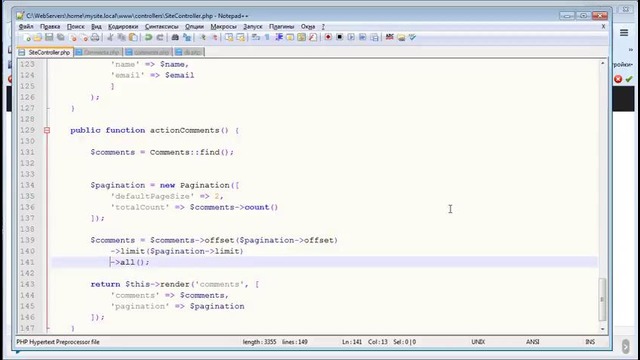This screenshot has height=360, width=640.
Task: Open the Файл menu
Action: (x=26, y=27)
